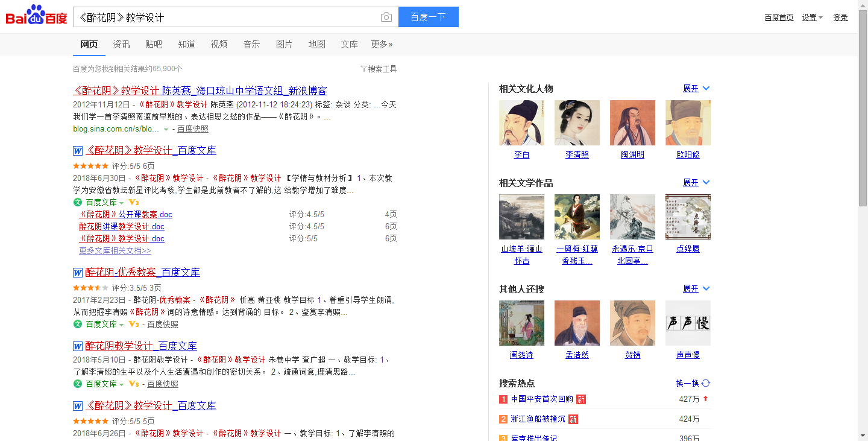Focus the search query input field
868x441 pixels.
pyautogui.click(x=226, y=17)
